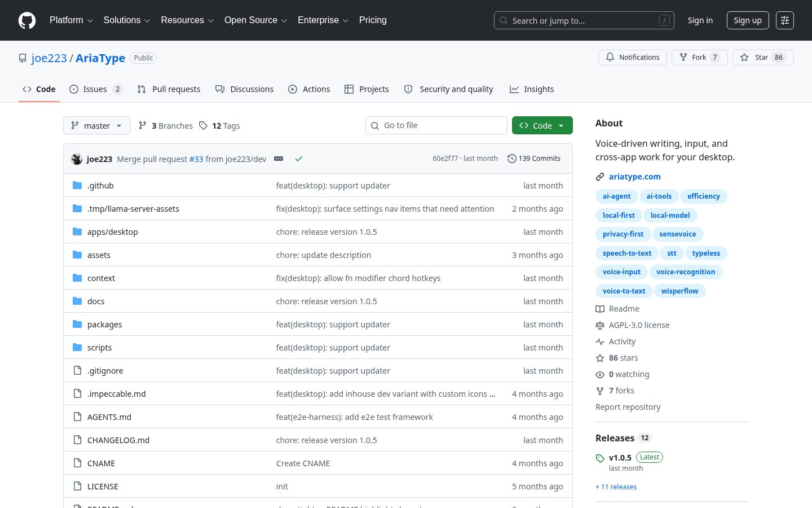Star the repository with the Star button
This screenshot has height=508, width=812.
coord(763,58)
